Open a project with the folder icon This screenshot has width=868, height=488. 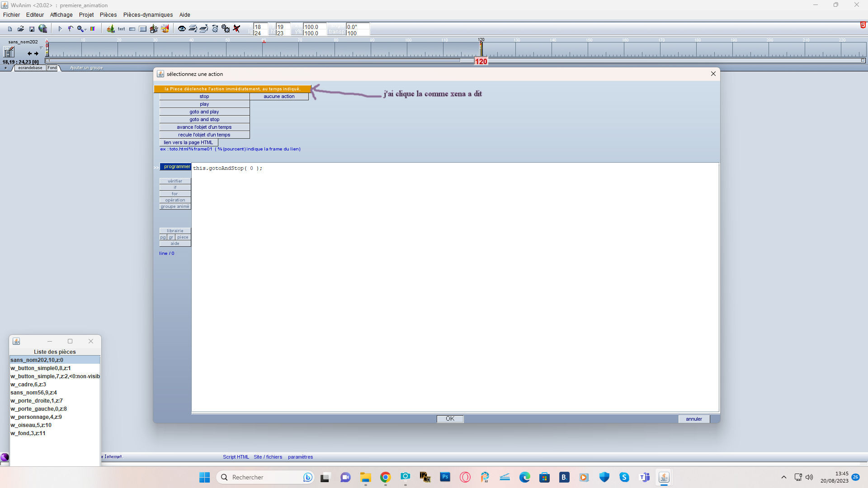[x=21, y=29]
